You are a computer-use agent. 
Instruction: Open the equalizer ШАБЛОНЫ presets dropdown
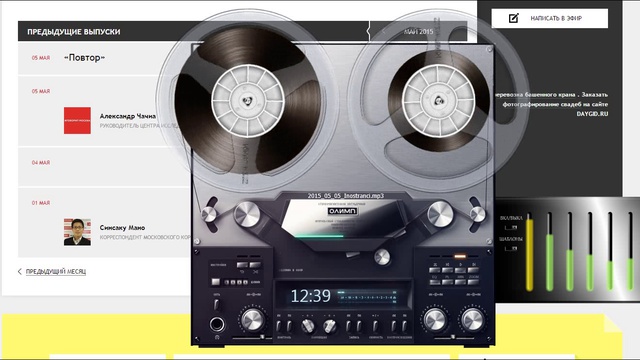(x=511, y=248)
